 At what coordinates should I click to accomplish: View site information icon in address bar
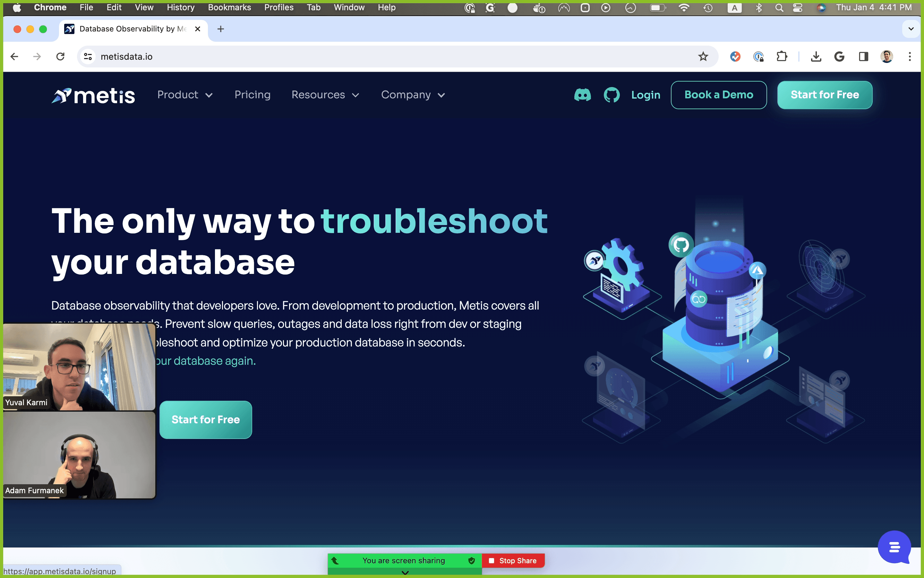pos(88,57)
